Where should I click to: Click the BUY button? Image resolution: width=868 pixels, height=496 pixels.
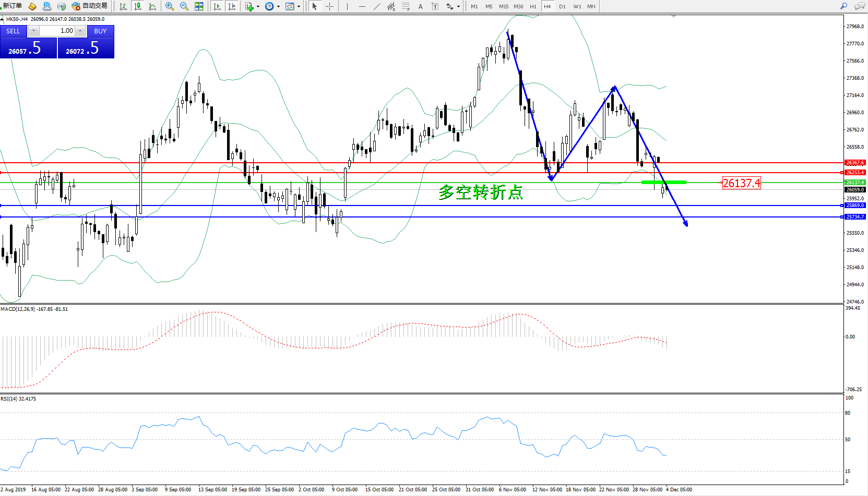click(100, 31)
